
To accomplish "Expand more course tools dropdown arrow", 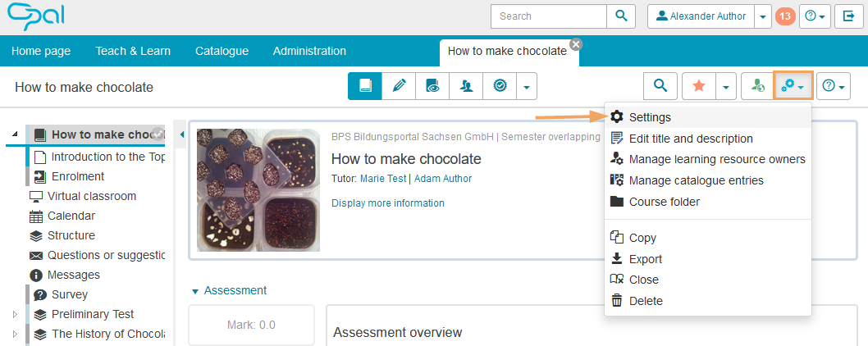I will pyautogui.click(x=527, y=86).
